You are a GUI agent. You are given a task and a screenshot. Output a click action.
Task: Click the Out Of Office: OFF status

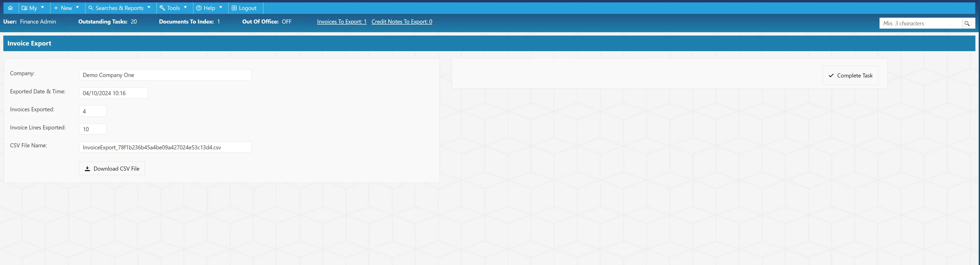tap(267, 22)
